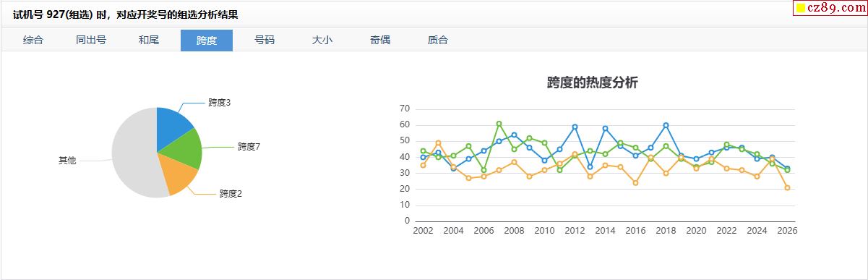Click the yellow square icon beside cz89.com
The width and height of the screenshot is (868, 280).
(801, 9)
